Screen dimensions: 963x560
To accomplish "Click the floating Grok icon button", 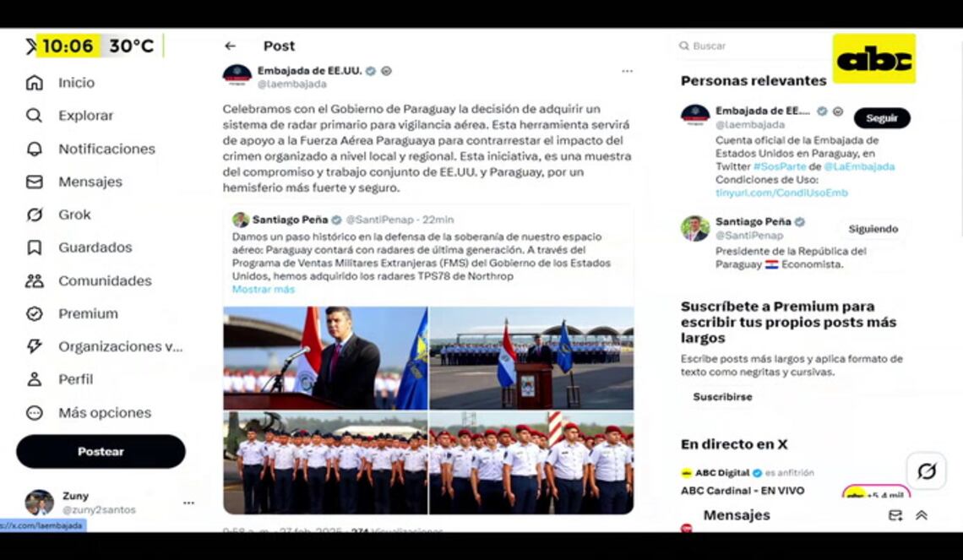I will pos(926,471).
